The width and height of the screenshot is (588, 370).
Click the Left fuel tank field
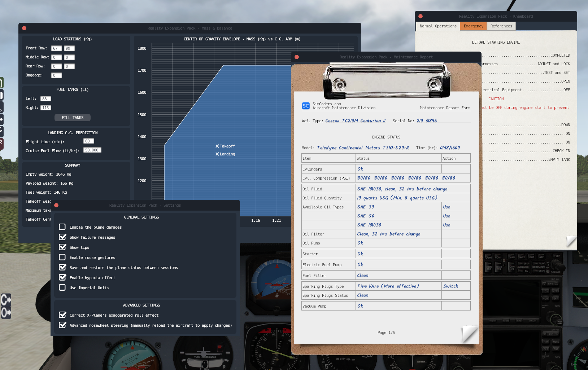point(46,99)
